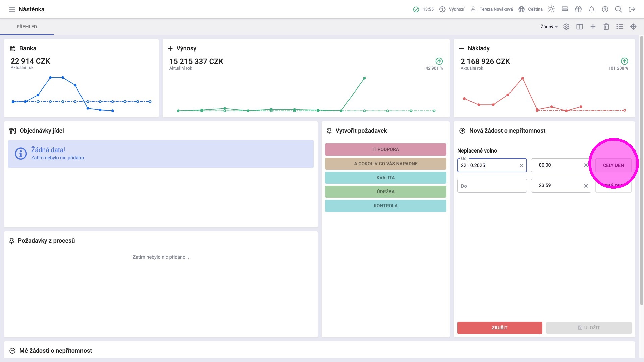Add a new widget with plus icon

(x=593, y=27)
